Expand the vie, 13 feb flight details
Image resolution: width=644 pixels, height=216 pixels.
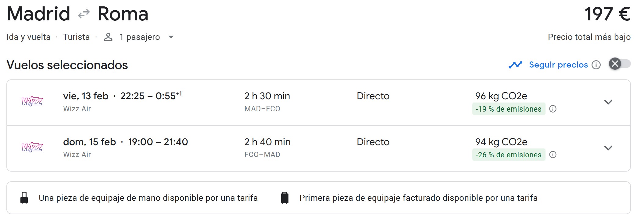click(x=608, y=102)
